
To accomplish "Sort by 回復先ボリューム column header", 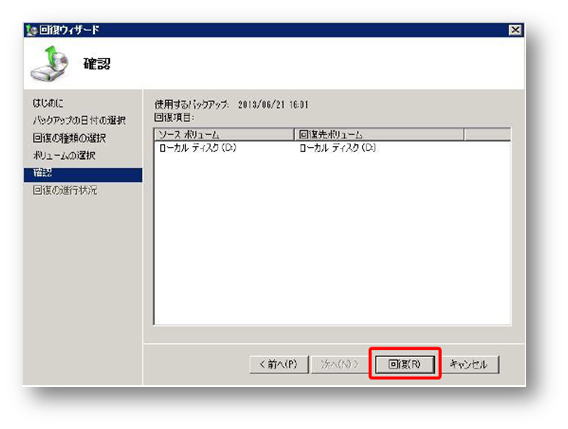I will tap(379, 135).
